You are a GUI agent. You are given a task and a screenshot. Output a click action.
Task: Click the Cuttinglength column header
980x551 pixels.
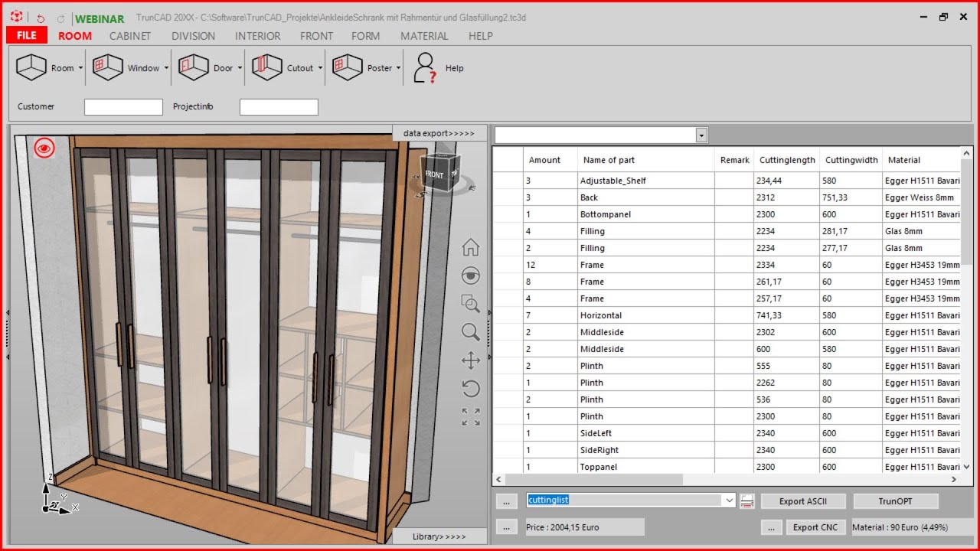pos(787,160)
